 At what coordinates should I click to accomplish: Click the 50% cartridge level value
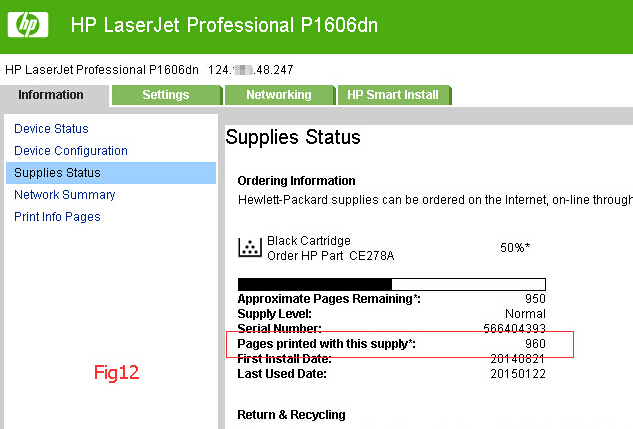click(515, 247)
